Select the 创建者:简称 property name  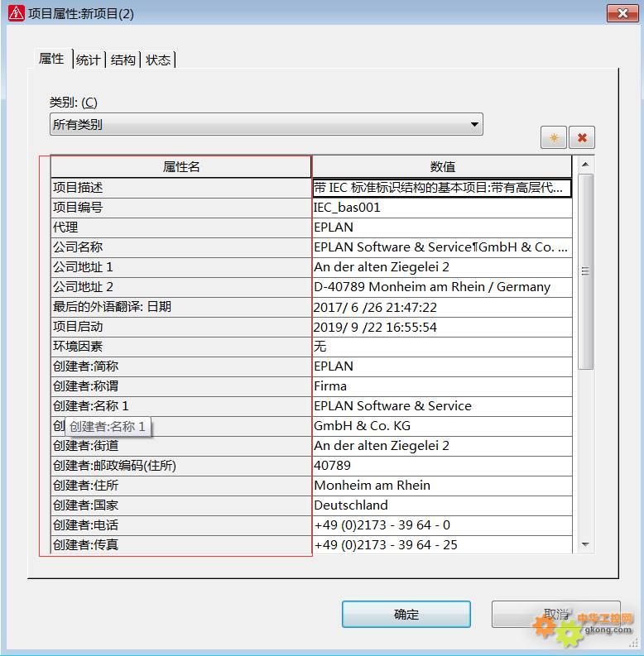point(181,366)
